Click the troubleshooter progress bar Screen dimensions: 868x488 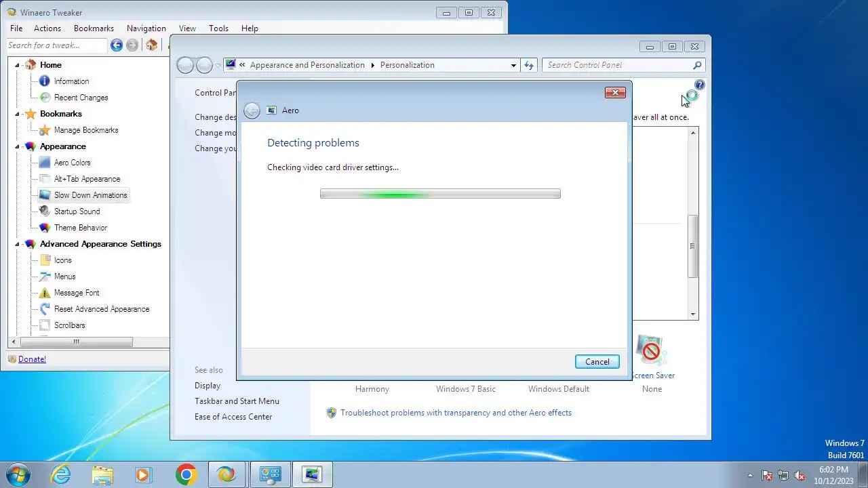(x=440, y=194)
